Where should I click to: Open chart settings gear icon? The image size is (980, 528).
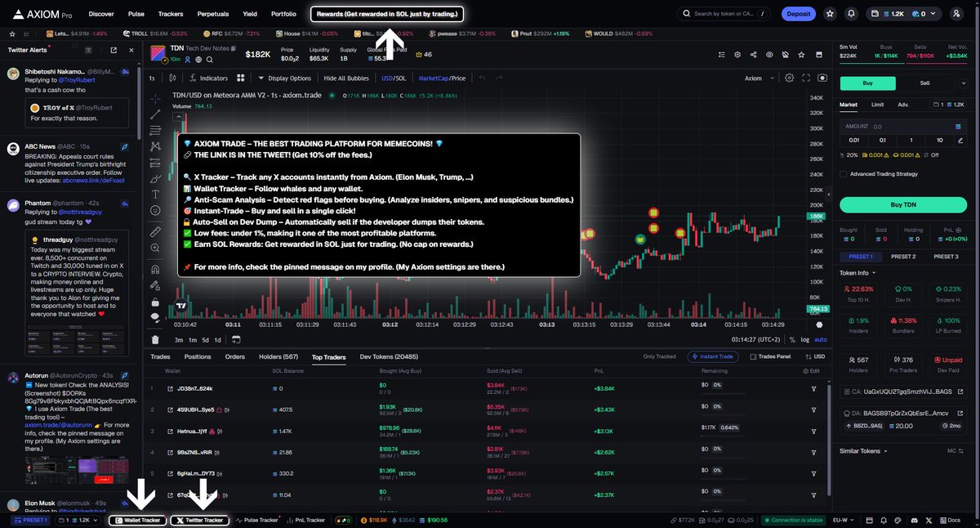(x=789, y=78)
